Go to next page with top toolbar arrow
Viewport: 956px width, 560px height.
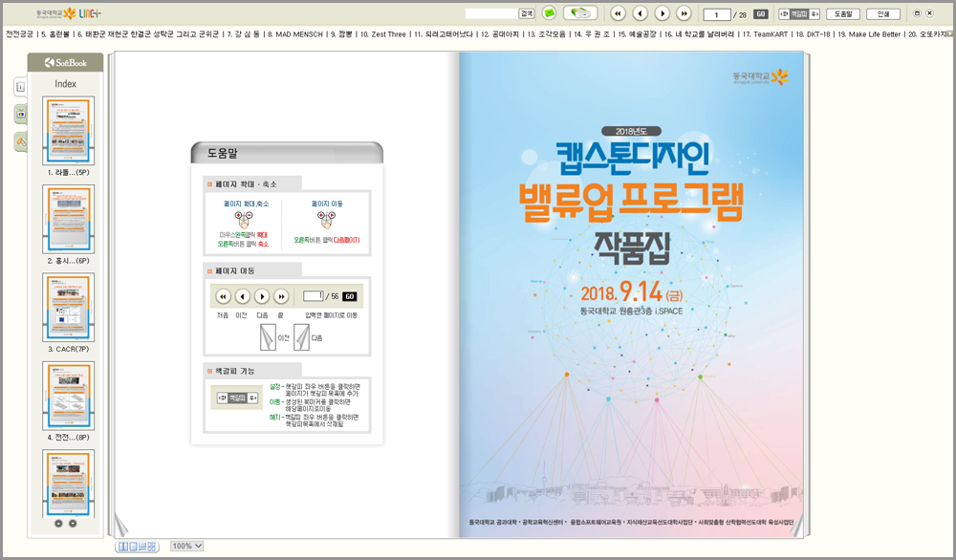[x=662, y=13]
